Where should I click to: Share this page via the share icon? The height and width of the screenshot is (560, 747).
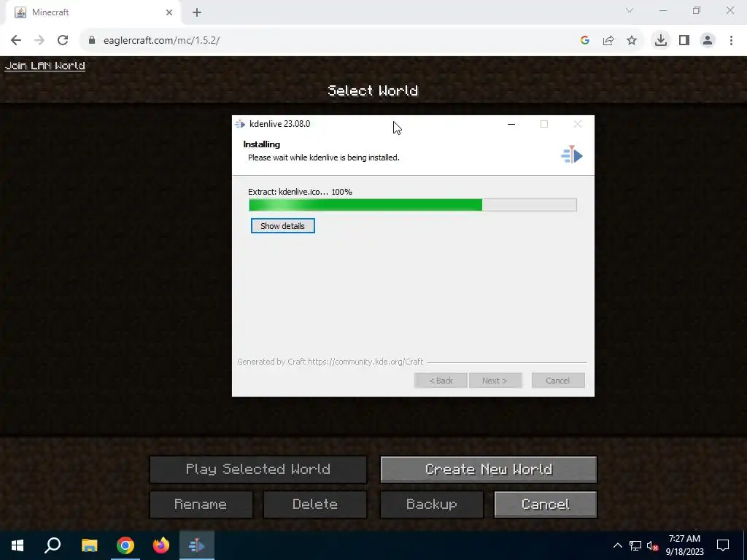coord(608,40)
